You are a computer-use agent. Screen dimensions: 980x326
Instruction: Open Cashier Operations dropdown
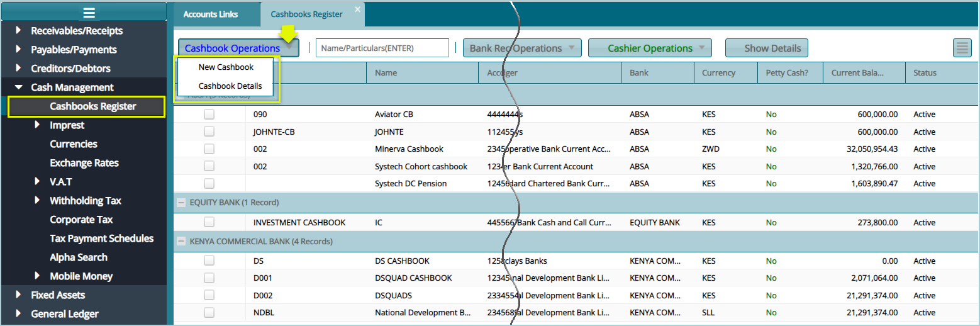coord(650,48)
